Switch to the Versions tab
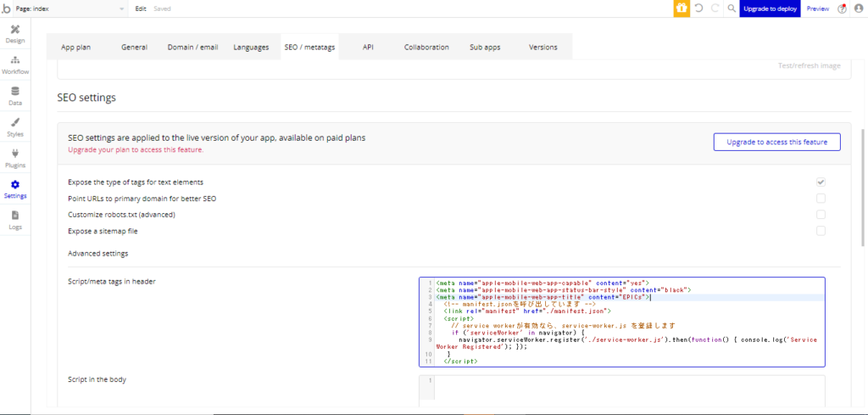Viewport: 868px width, 415px height. pos(543,48)
